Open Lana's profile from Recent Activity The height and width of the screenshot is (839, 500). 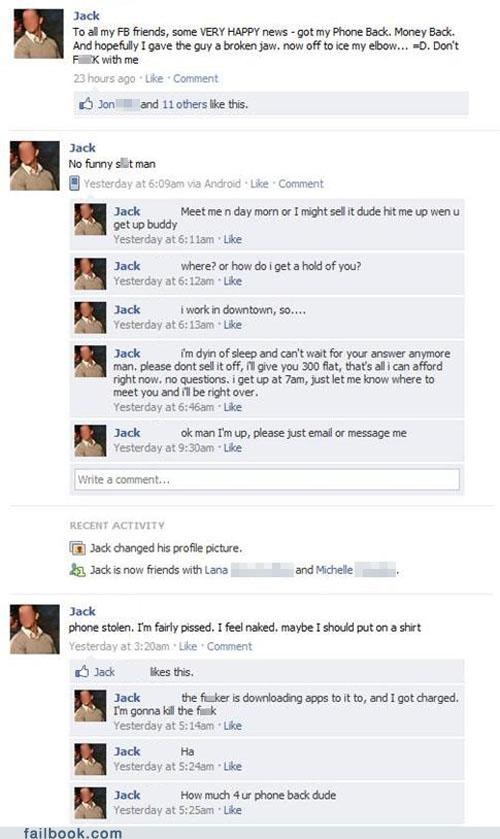click(216, 570)
